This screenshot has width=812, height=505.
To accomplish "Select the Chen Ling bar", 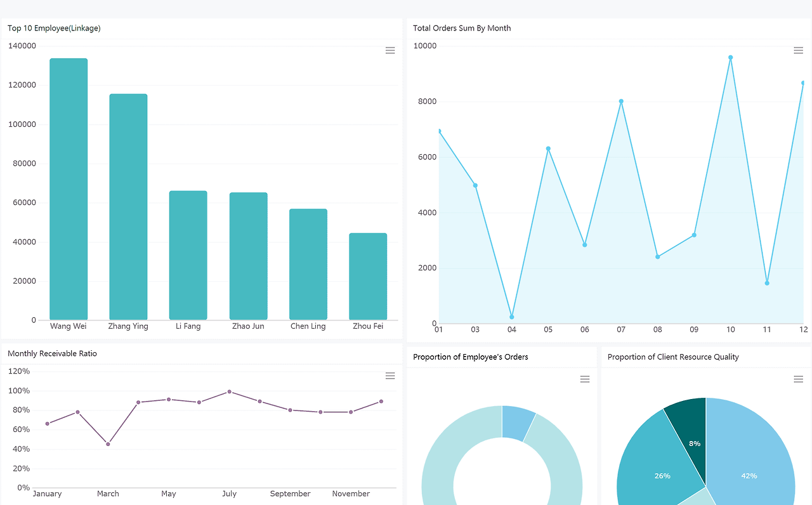I will (x=308, y=265).
